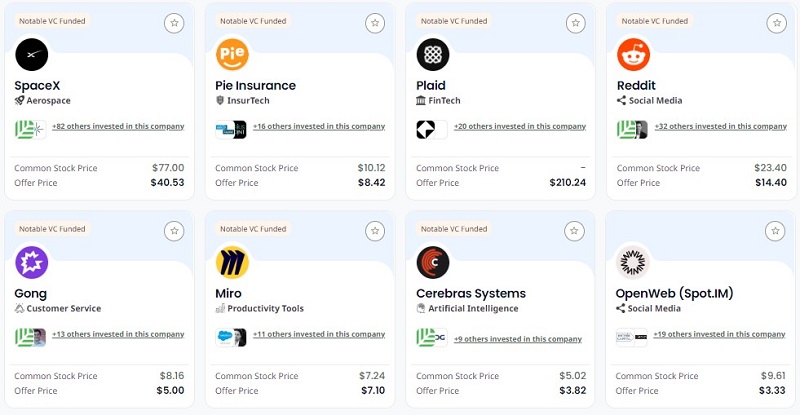Toggle the star on Pie Insurance card
800x415 pixels.
(x=374, y=23)
